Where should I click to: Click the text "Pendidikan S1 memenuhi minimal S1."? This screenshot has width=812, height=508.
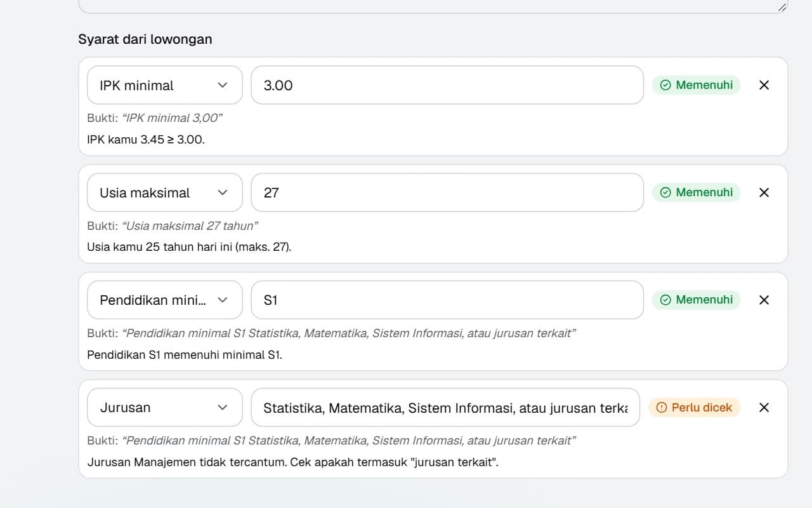(x=185, y=354)
